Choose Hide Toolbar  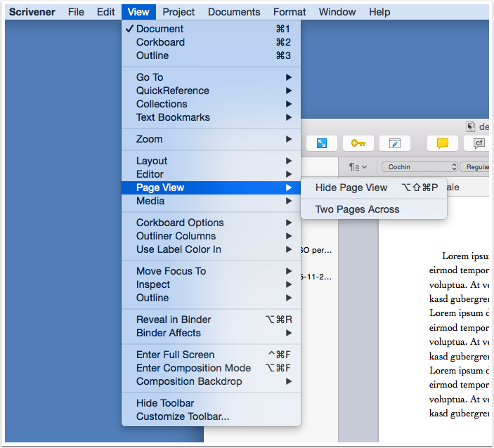[211, 403]
